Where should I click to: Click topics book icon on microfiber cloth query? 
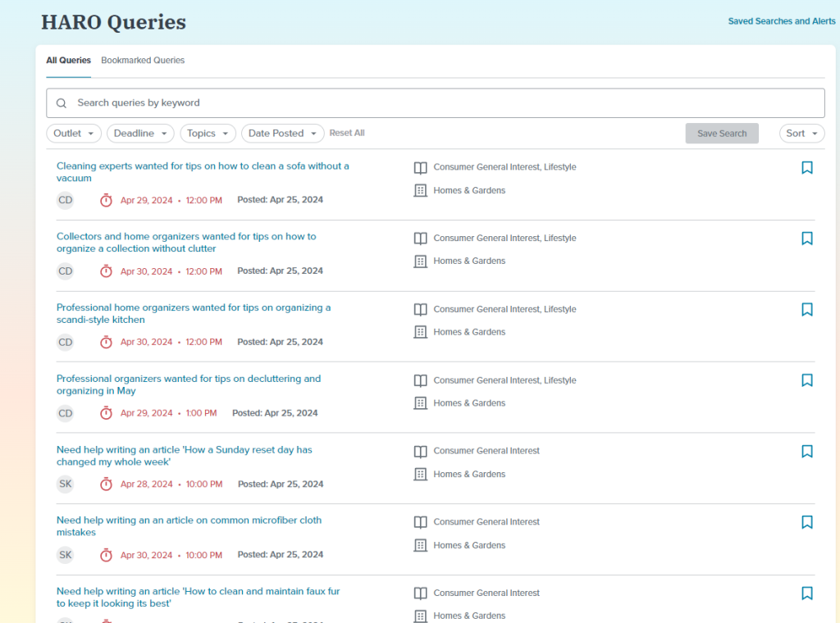coord(421,522)
